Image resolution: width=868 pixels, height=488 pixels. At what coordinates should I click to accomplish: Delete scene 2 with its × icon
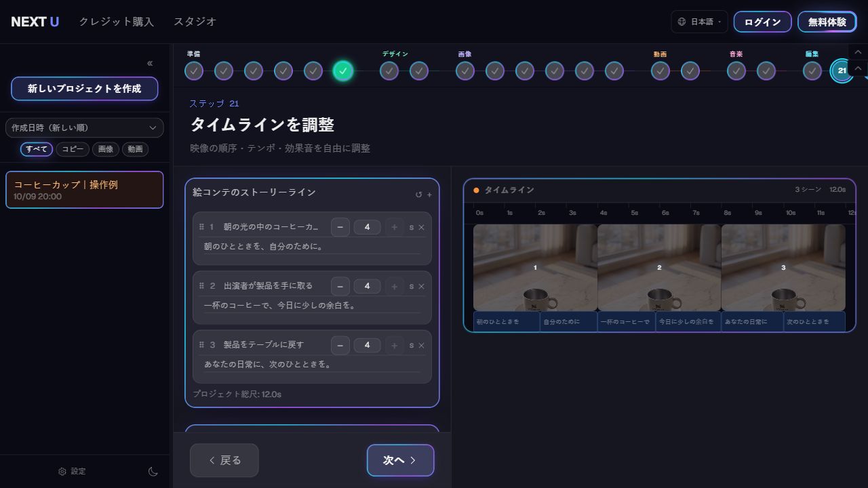pyautogui.click(x=421, y=286)
